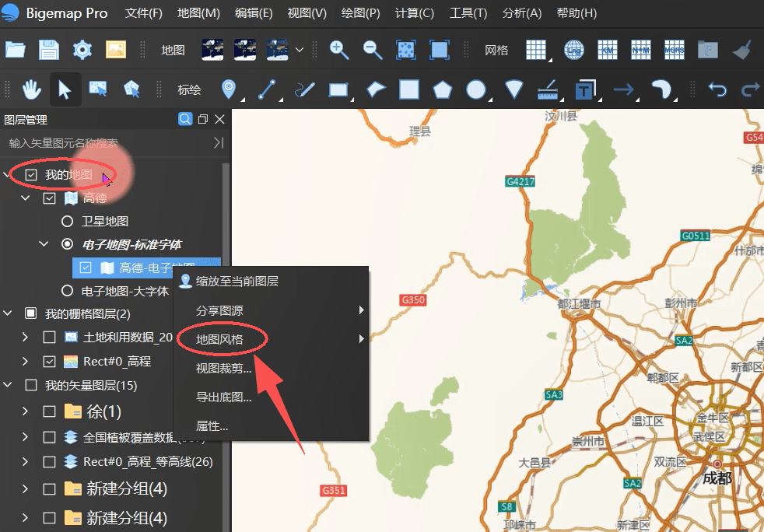
Task: Save project with floppy disk icon
Action: 49,50
